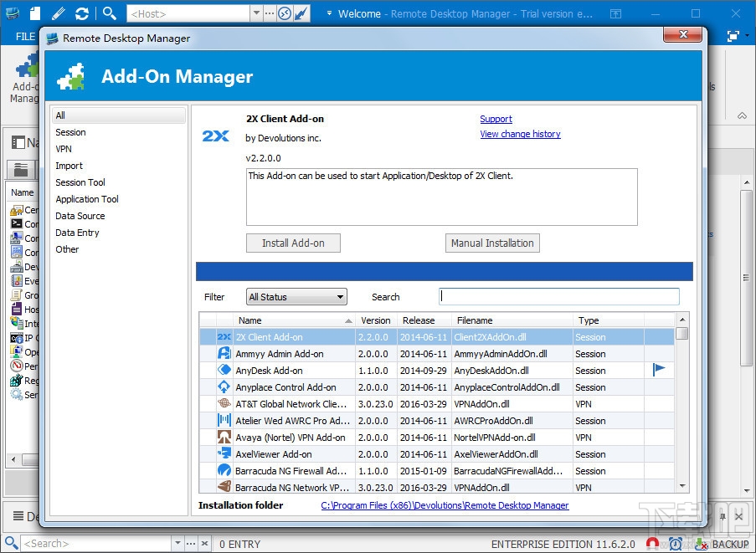Screen dimensions: 756x553
Task: Click the magnifier search icon in the toolbar
Action: coord(109,13)
